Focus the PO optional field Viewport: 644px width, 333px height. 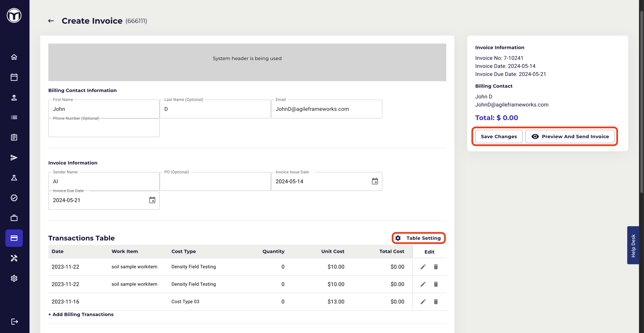[x=215, y=181]
